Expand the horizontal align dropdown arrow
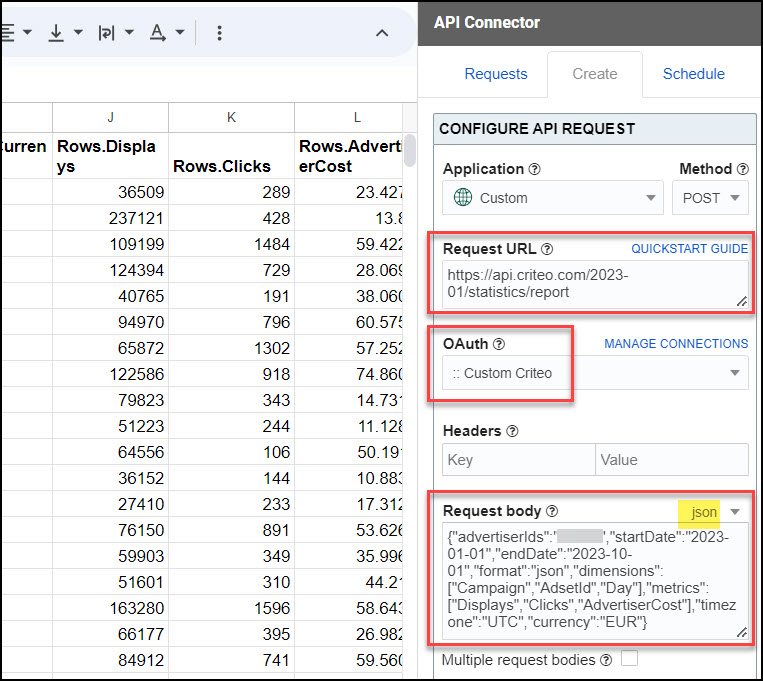Image resolution: width=763 pixels, height=681 pixels. pos(27,33)
